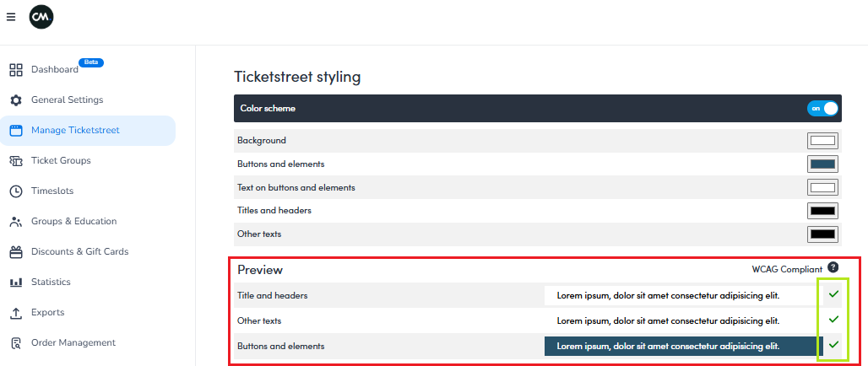Viewport: 868px width, 366px height.
Task: Click the Ticket Groups ticket icon
Action: point(15,161)
